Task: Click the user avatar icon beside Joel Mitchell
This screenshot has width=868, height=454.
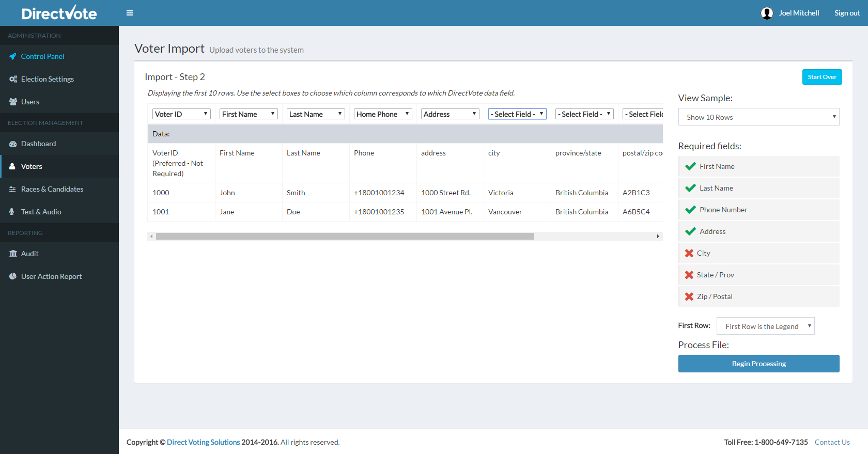Action: (767, 13)
